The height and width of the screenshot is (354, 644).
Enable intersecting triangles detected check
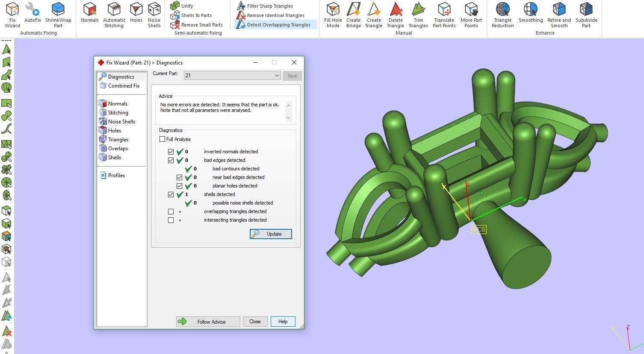pyautogui.click(x=171, y=220)
